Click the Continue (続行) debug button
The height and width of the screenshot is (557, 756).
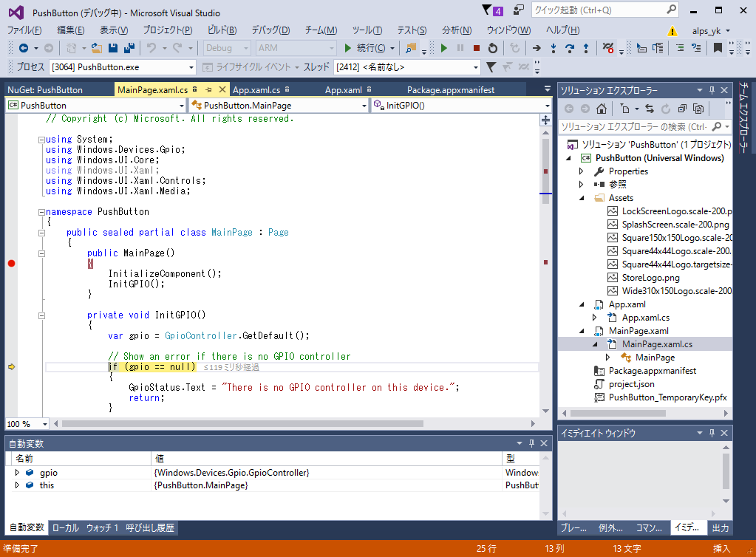click(364, 48)
